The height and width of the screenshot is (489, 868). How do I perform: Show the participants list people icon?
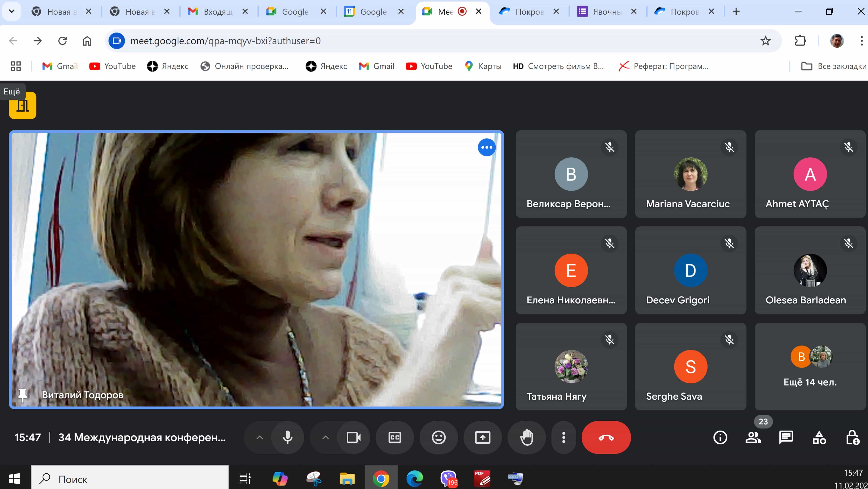pos(753,437)
